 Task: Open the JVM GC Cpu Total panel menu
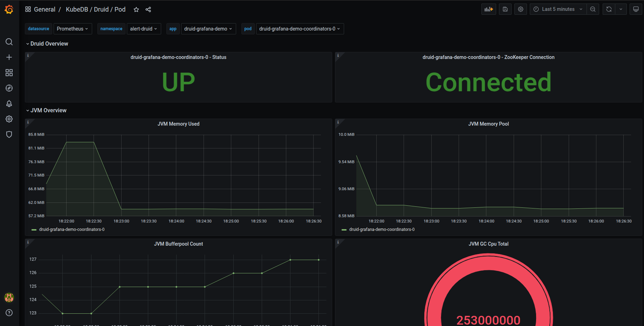pyautogui.click(x=488, y=244)
